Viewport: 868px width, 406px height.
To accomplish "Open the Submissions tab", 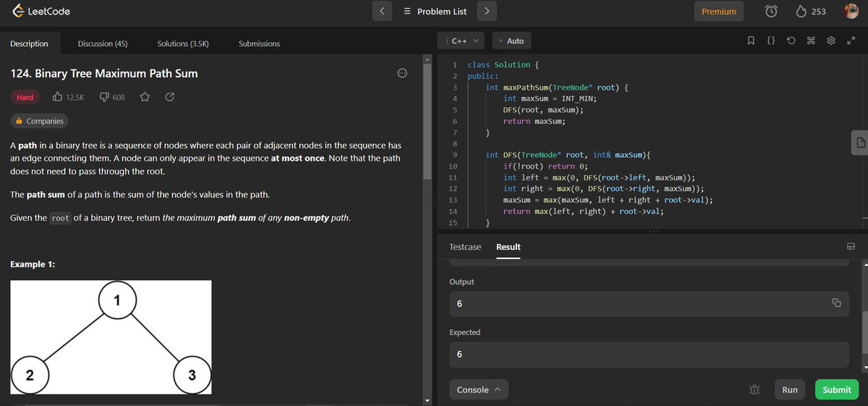I will click(x=259, y=43).
